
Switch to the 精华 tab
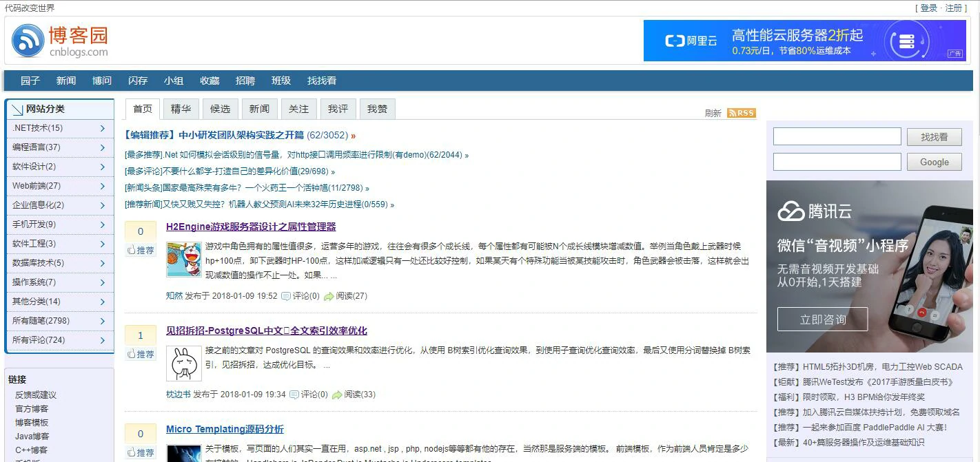[181, 109]
